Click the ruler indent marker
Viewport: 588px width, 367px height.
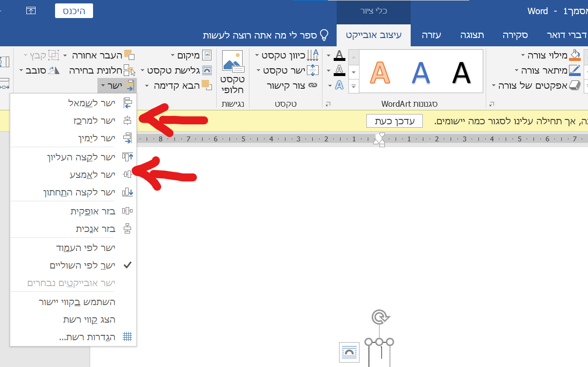point(382,140)
